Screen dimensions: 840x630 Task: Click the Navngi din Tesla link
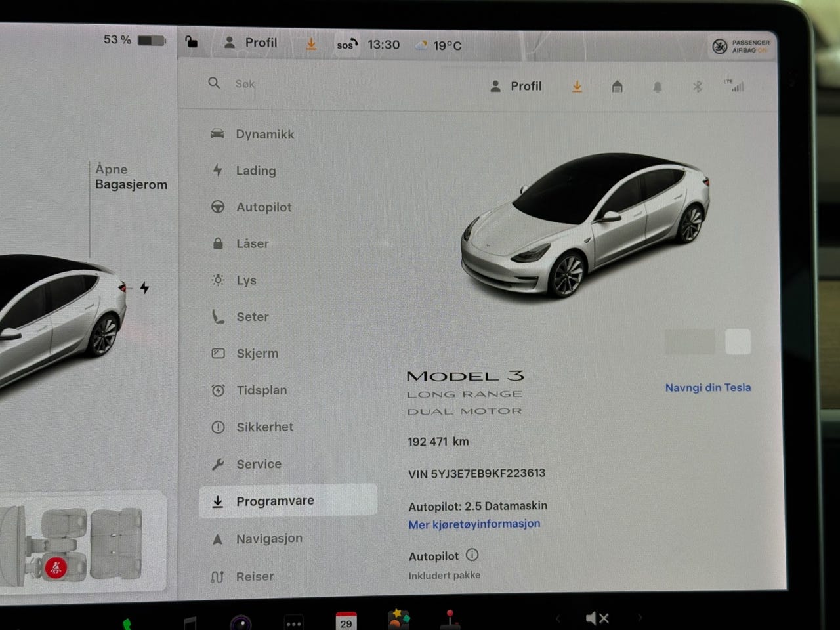point(708,387)
